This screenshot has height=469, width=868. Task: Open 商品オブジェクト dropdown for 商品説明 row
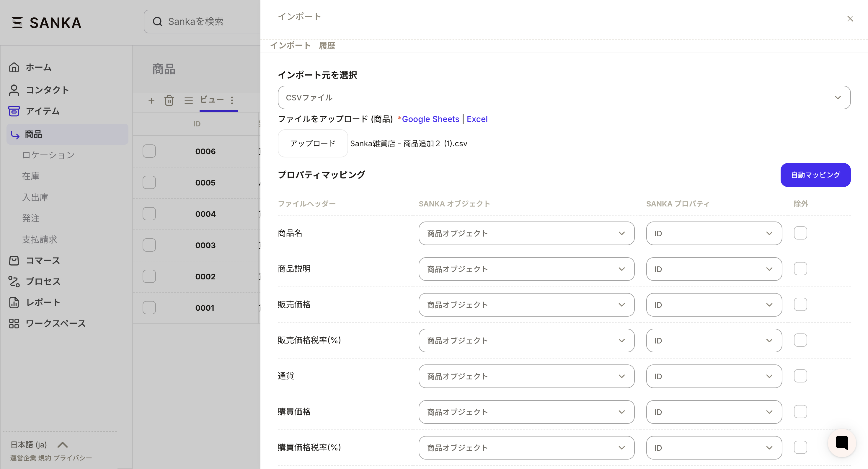coord(526,269)
